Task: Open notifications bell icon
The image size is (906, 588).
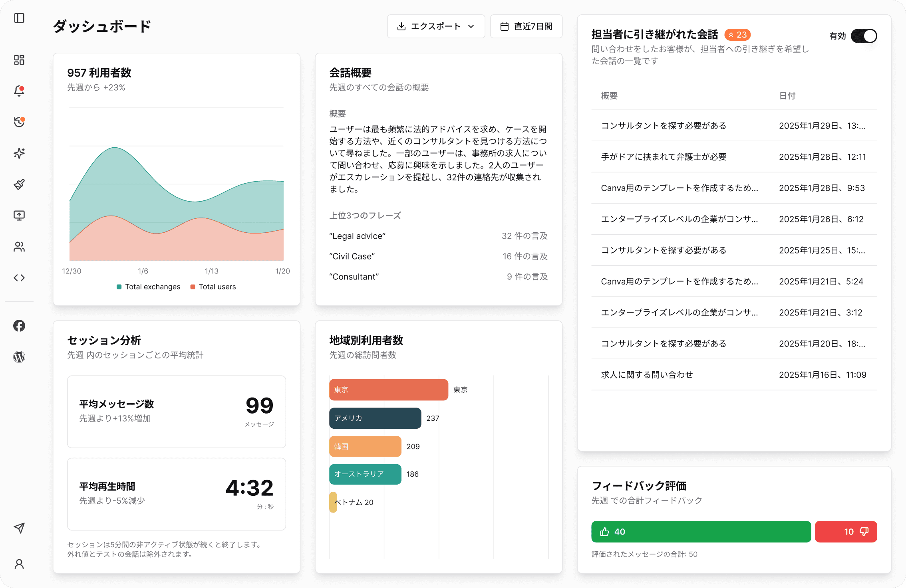Action: pyautogui.click(x=19, y=91)
